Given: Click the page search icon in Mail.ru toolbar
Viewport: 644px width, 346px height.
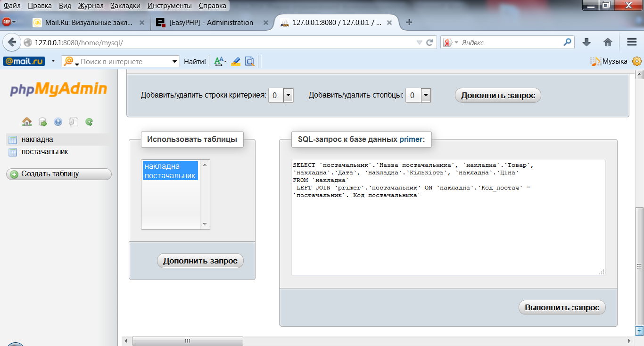Looking at the screenshot, I should point(249,61).
